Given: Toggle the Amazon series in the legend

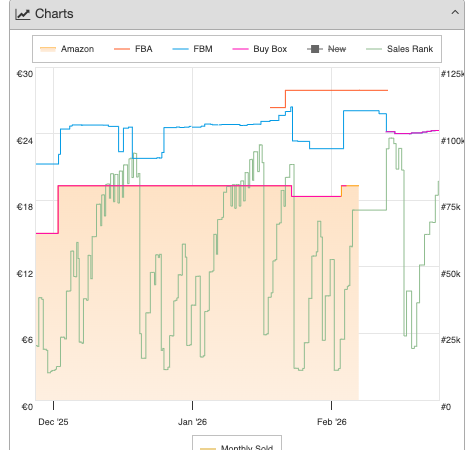Looking at the screenshot, I should tap(67, 49).
